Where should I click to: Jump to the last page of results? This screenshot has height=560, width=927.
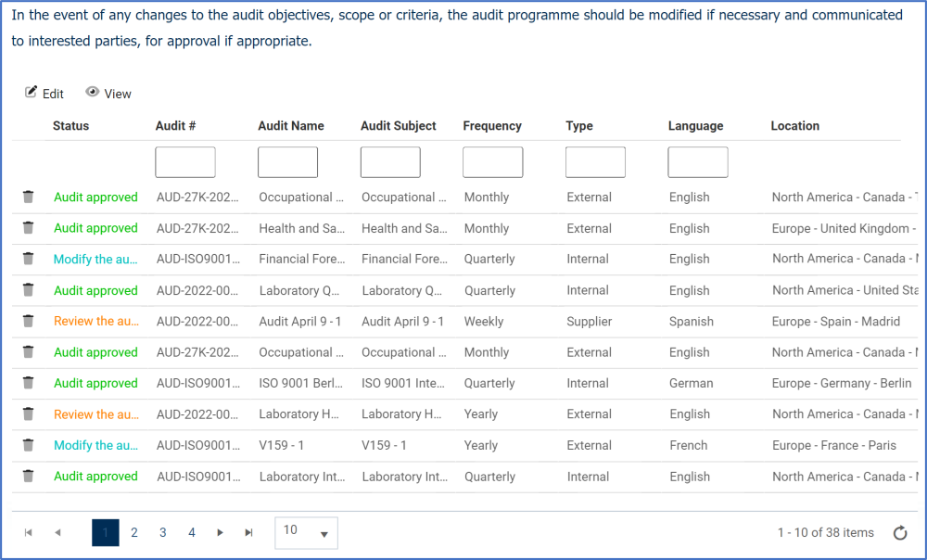click(x=248, y=532)
